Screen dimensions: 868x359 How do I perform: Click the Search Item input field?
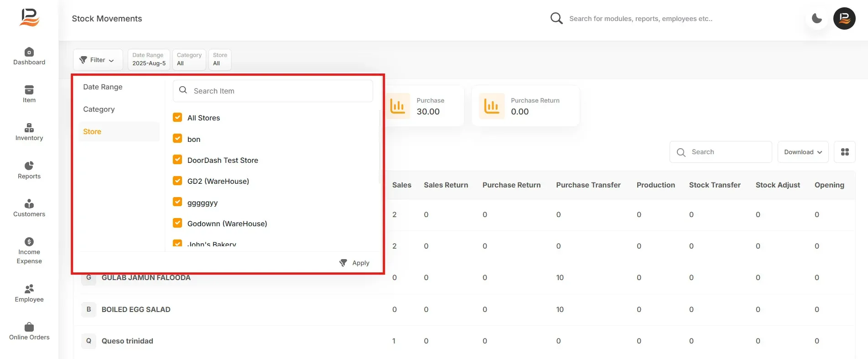pyautogui.click(x=273, y=91)
